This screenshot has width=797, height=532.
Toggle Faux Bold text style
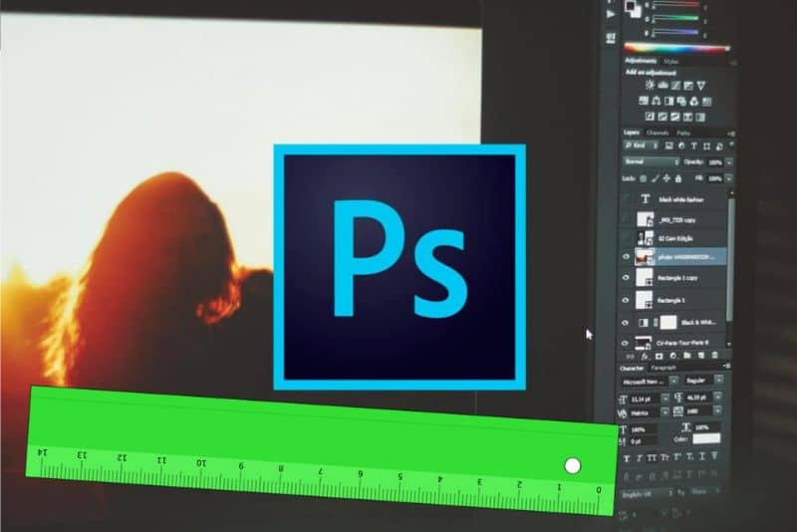(x=627, y=458)
